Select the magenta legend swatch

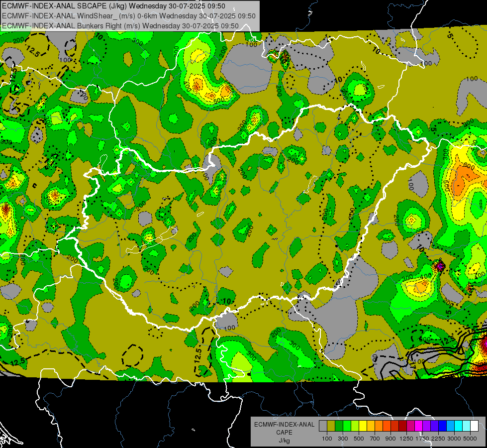click(x=419, y=426)
